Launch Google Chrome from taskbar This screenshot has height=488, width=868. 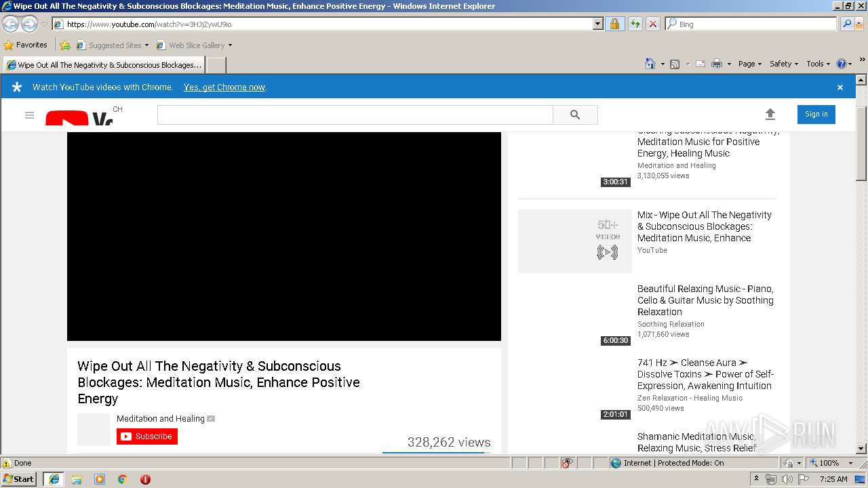pyautogui.click(x=123, y=479)
